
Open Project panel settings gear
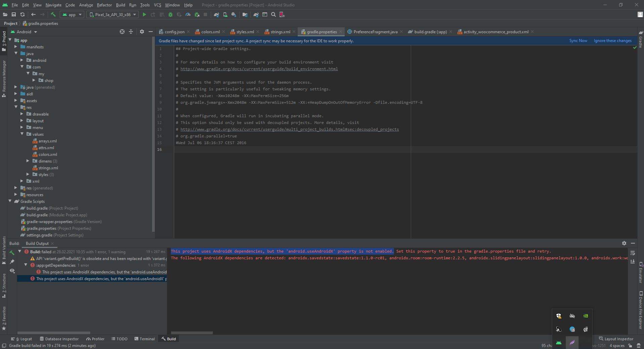coord(142,32)
